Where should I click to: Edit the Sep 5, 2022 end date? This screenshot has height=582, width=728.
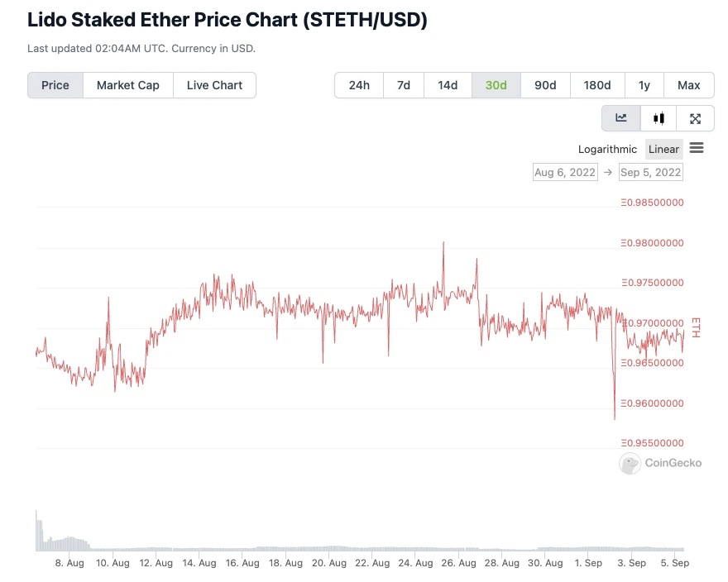[x=650, y=172]
